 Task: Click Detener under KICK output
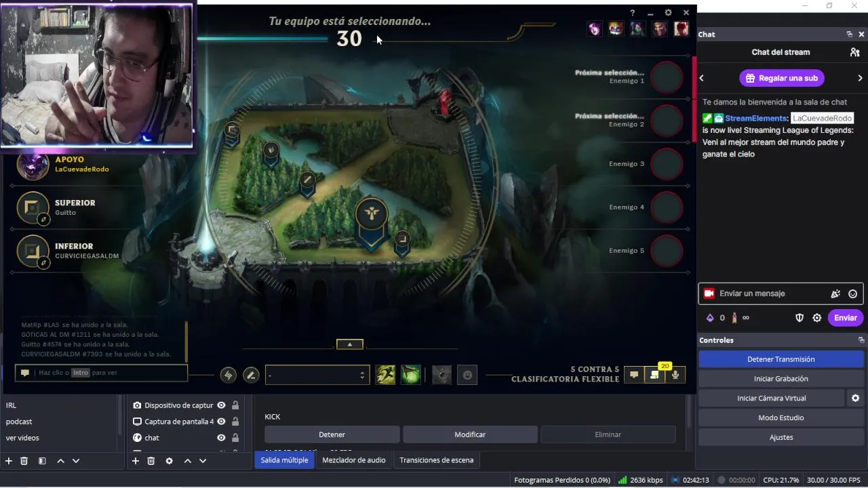(332, 434)
